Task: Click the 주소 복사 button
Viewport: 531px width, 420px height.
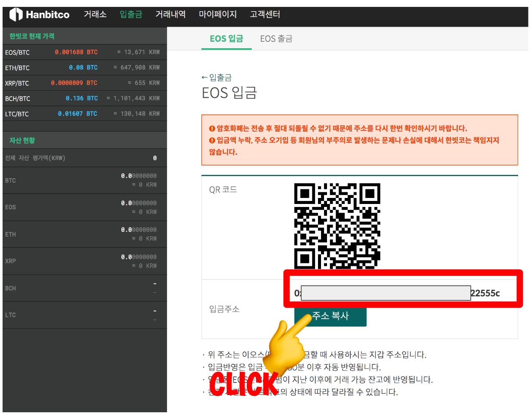Action: [x=330, y=316]
